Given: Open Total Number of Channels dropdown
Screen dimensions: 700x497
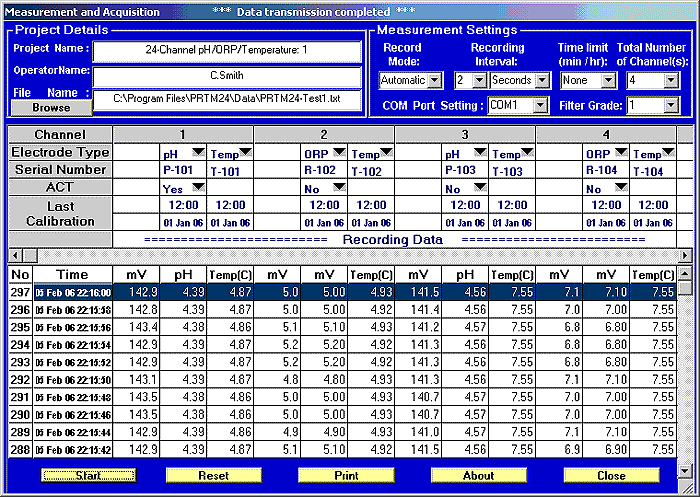Looking at the screenshot, I should (671, 81).
